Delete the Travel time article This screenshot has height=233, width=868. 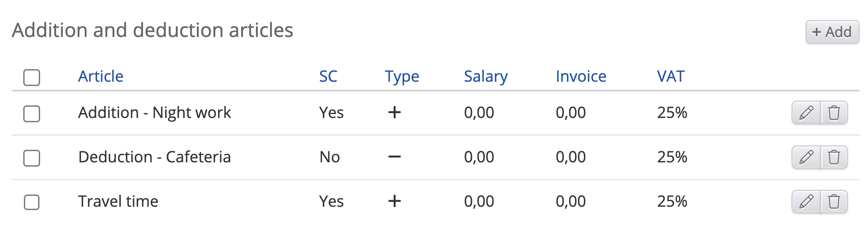point(834,202)
